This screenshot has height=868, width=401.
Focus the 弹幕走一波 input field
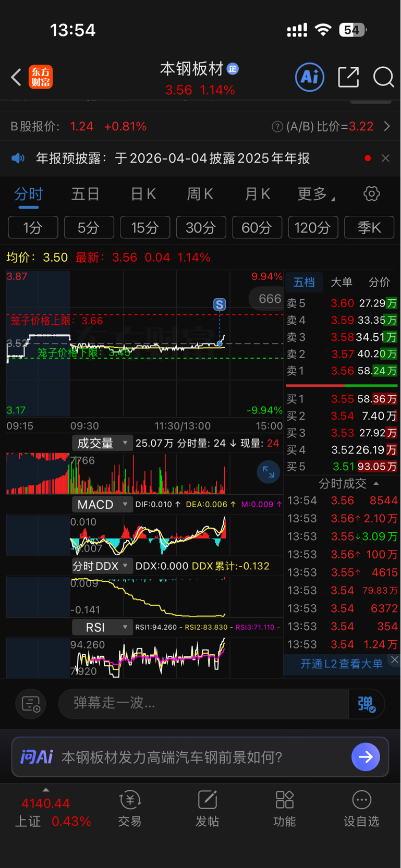click(203, 703)
